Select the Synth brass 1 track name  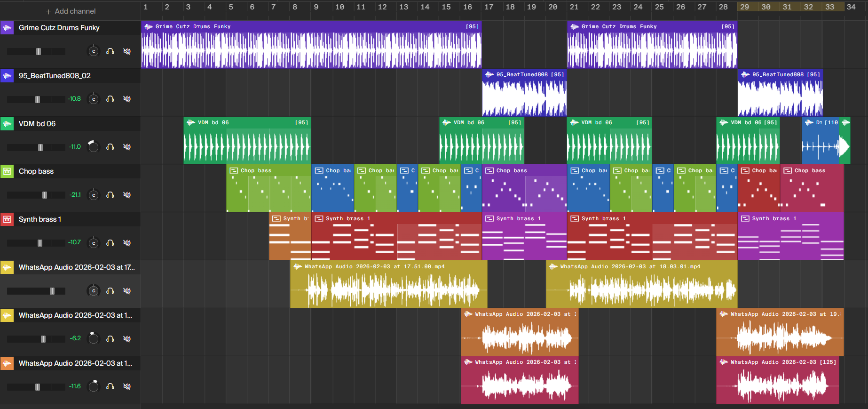40,219
